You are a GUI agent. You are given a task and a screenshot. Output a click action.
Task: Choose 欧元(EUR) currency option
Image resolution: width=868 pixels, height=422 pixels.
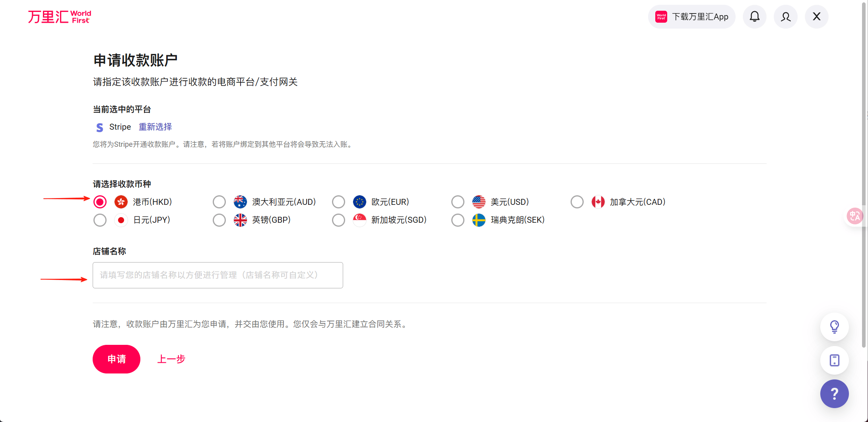coord(338,202)
